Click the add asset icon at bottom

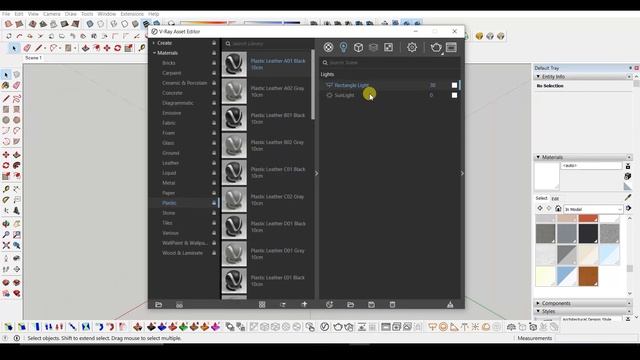coord(329,304)
